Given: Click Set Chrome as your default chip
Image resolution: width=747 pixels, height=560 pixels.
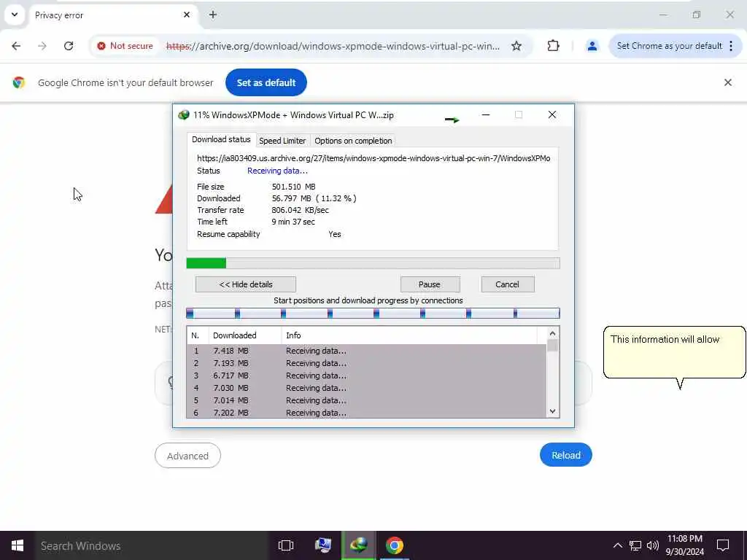Looking at the screenshot, I should (x=670, y=46).
